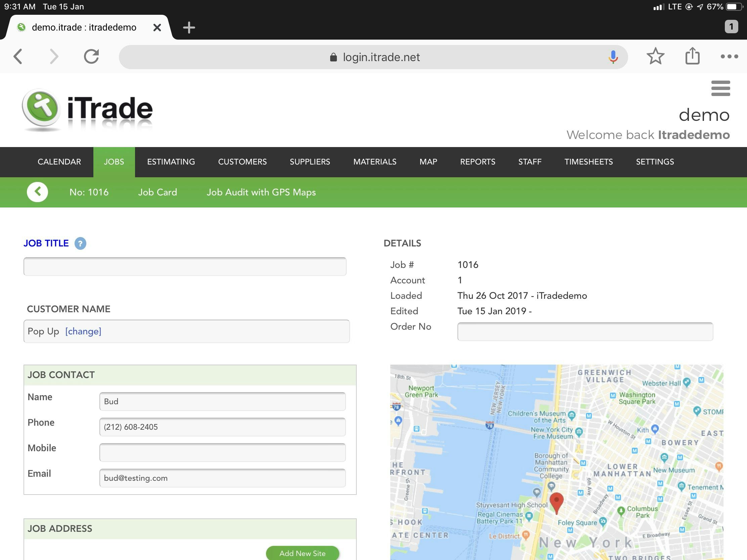Change the customer via the change link
The image size is (747, 560).
point(83,331)
